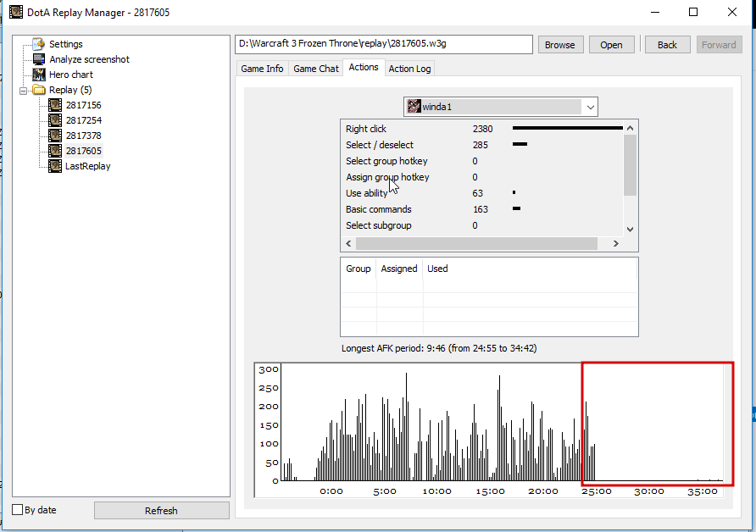This screenshot has height=532, width=756.
Task: Open replay 2817378 from the tree
Action: (x=83, y=136)
